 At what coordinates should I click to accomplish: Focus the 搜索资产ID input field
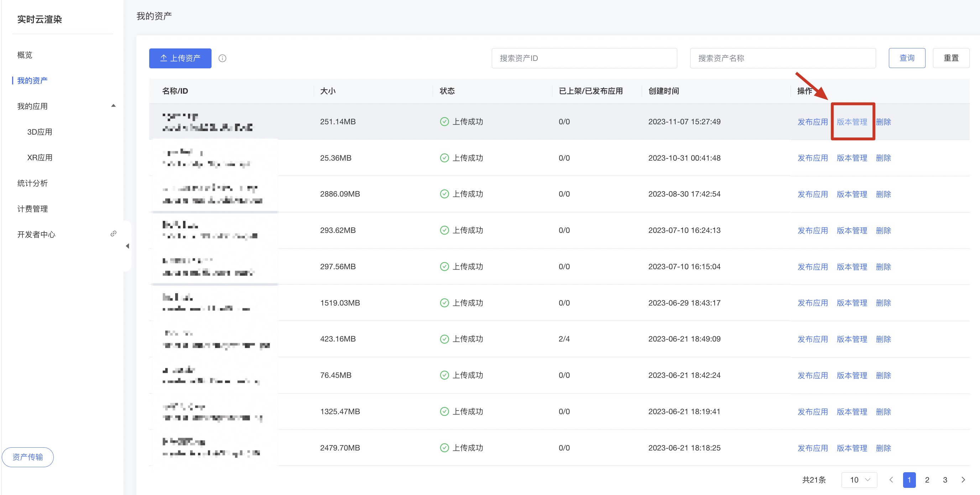[x=584, y=58]
